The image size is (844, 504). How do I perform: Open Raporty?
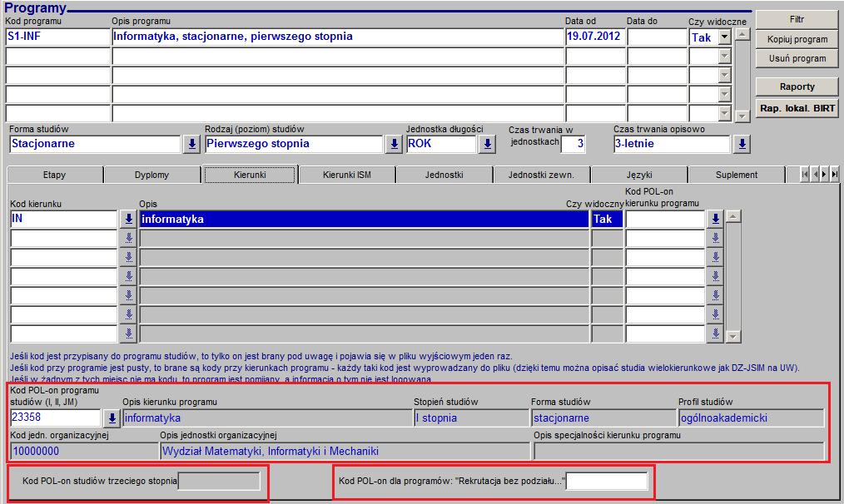tap(797, 86)
